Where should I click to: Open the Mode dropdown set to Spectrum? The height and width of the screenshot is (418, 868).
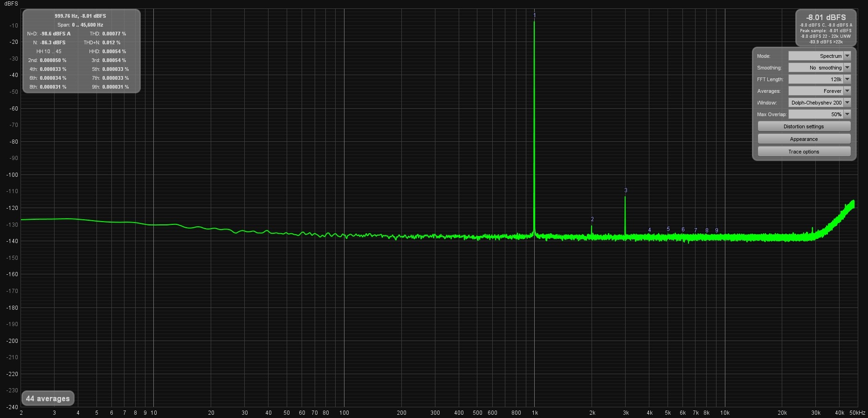pyautogui.click(x=820, y=56)
